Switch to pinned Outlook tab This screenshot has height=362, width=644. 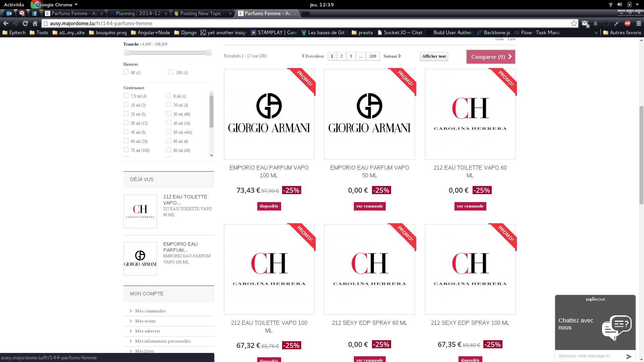coord(9,13)
